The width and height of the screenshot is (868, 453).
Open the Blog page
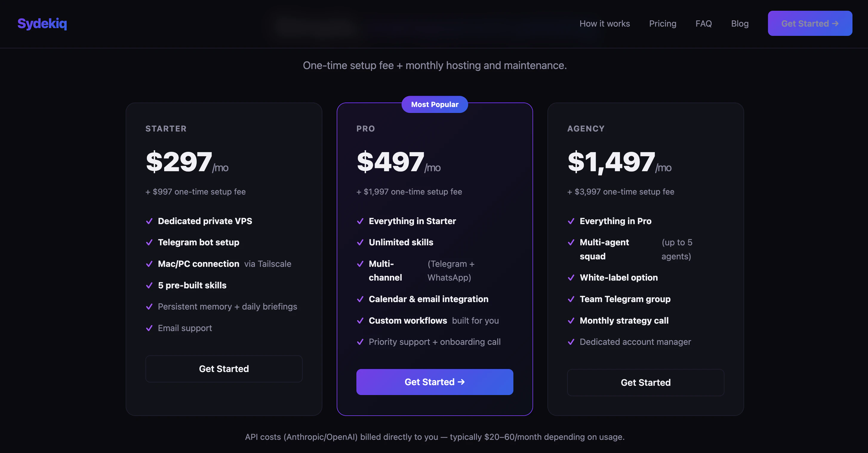point(740,23)
